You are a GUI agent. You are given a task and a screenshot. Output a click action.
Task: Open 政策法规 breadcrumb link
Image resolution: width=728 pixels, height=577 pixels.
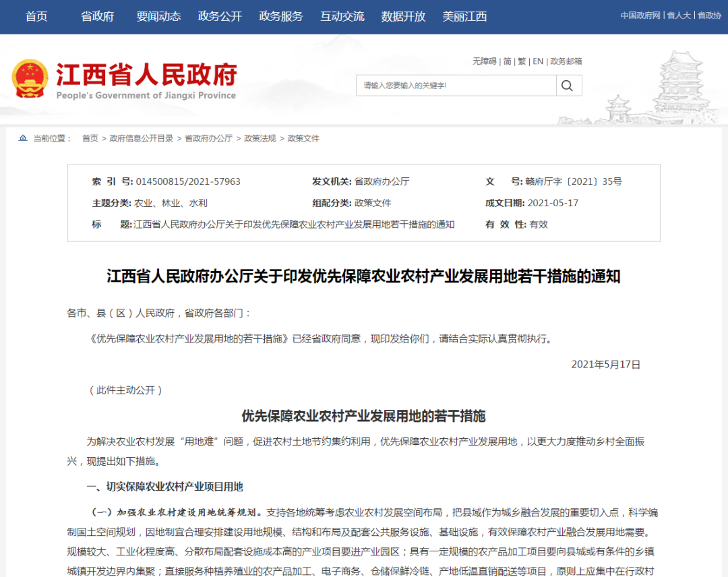click(x=260, y=138)
